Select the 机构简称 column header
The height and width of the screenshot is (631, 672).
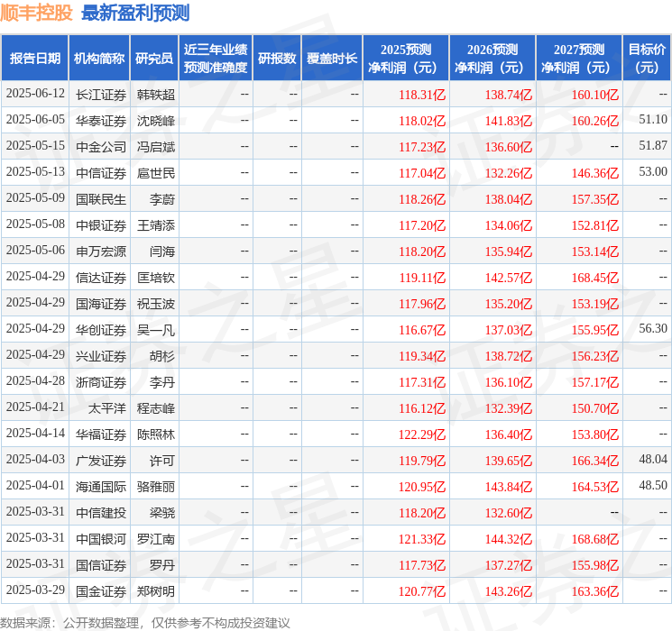(99, 59)
